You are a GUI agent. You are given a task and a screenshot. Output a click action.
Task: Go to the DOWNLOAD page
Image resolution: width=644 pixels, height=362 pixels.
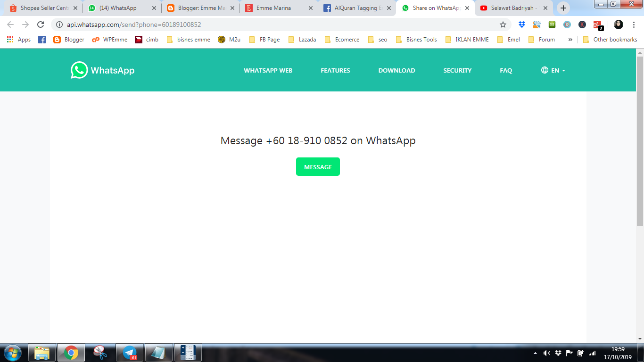click(396, 70)
